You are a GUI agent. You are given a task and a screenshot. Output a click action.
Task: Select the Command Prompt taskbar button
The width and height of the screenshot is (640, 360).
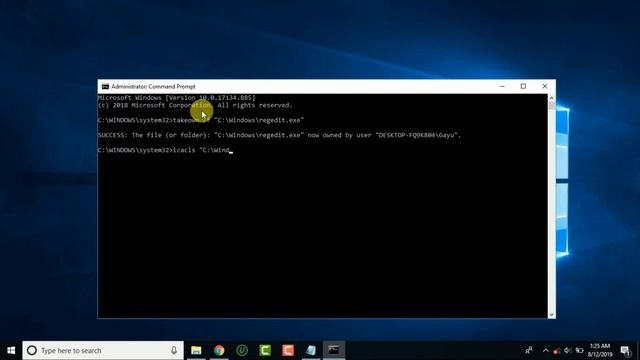334,350
